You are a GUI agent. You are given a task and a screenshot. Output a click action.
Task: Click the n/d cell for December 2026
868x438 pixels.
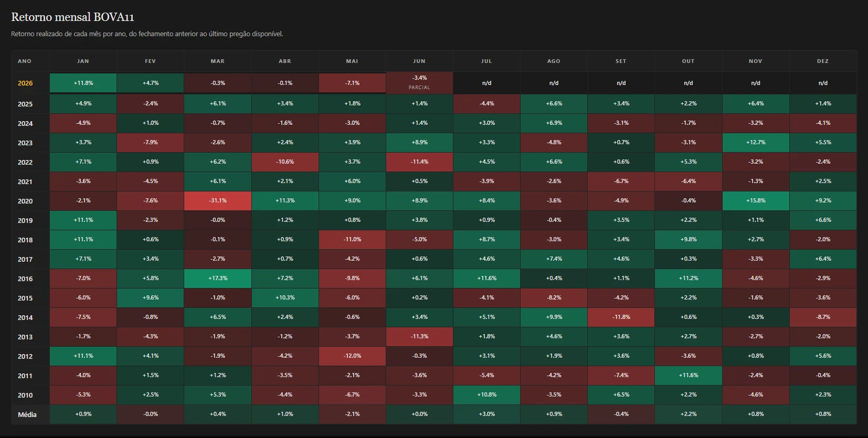(x=823, y=83)
